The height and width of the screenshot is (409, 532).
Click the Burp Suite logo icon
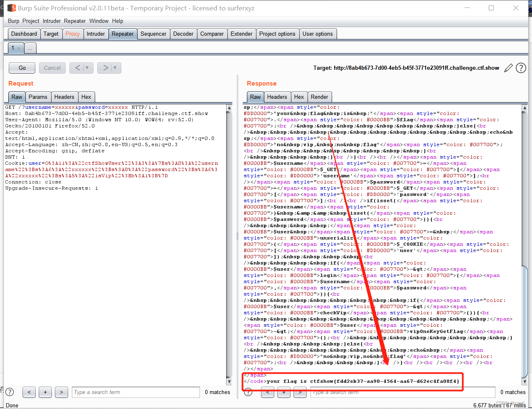12,8
